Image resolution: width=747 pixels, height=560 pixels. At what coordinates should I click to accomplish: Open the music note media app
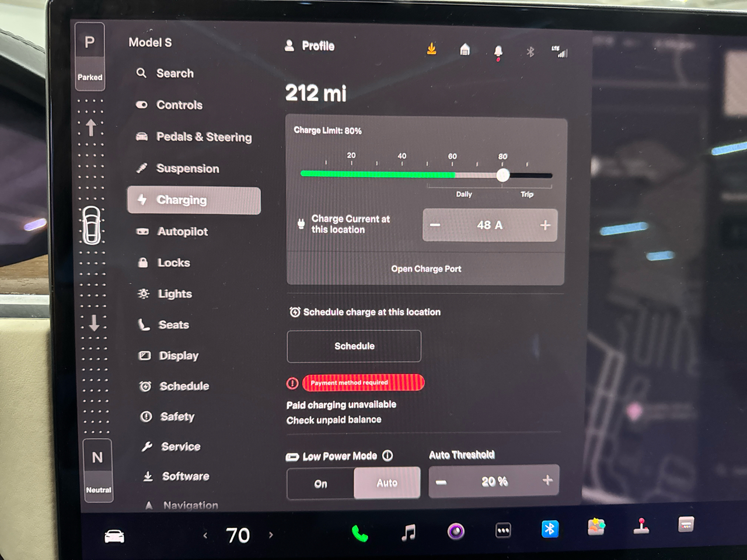tap(409, 531)
